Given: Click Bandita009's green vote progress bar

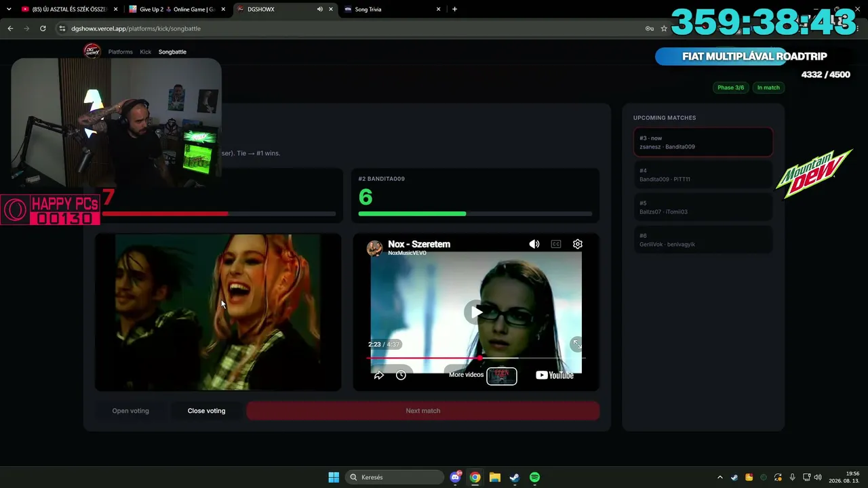Looking at the screenshot, I should [x=475, y=213].
